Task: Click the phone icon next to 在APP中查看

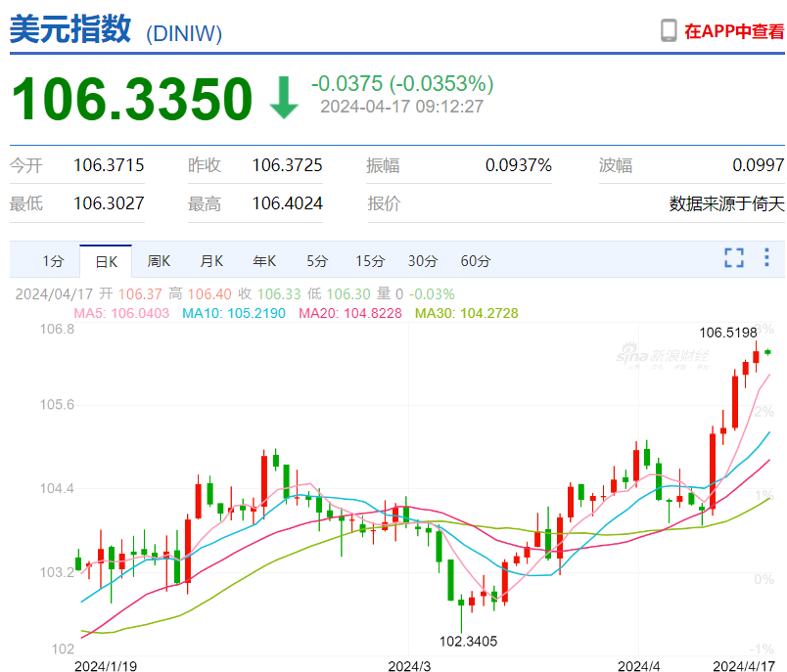Action: point(670,30)
